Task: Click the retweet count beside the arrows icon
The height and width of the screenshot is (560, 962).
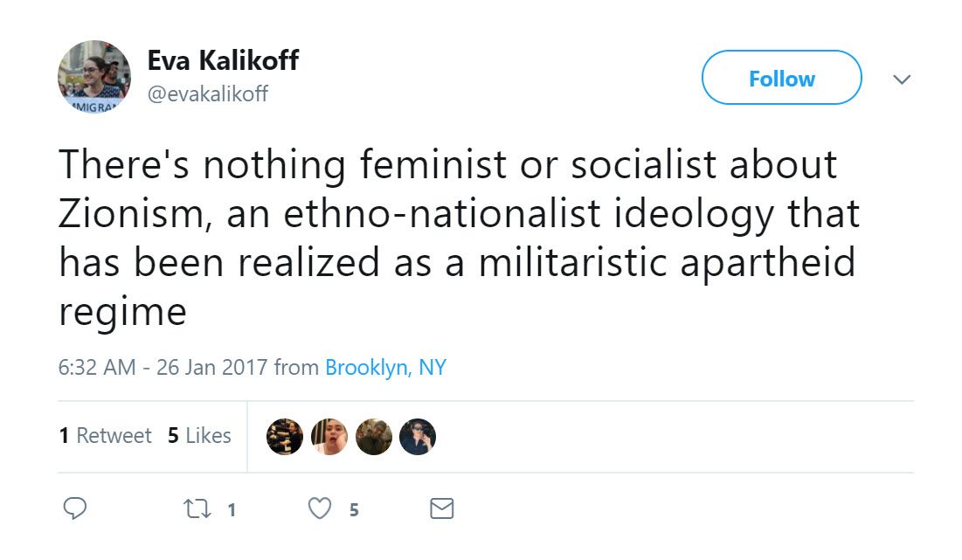Action: click(x=232, y=509)
